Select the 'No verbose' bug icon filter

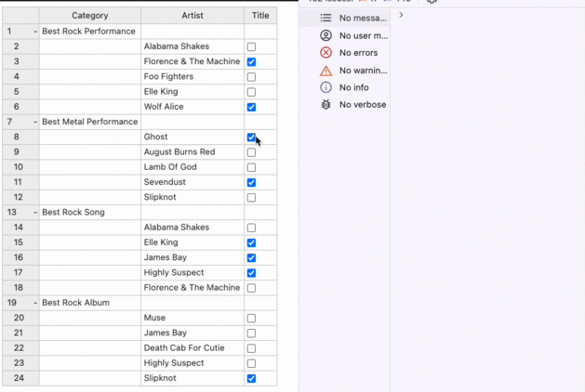pos(326,104)
